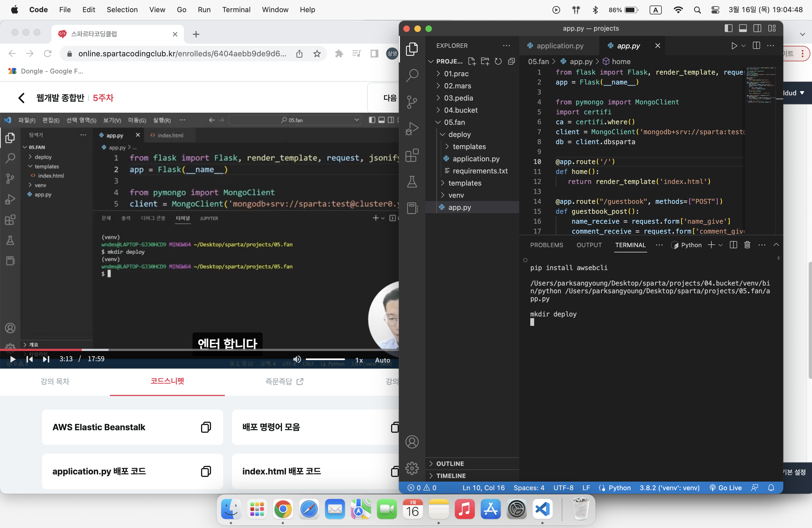Adjust the video volume slider

pos(325,359)
